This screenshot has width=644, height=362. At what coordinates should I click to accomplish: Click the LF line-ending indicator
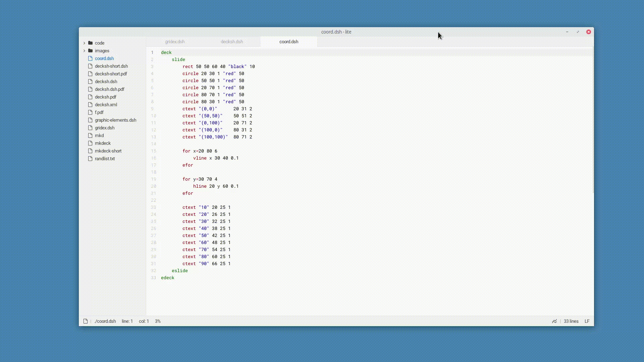pos(587,321)
